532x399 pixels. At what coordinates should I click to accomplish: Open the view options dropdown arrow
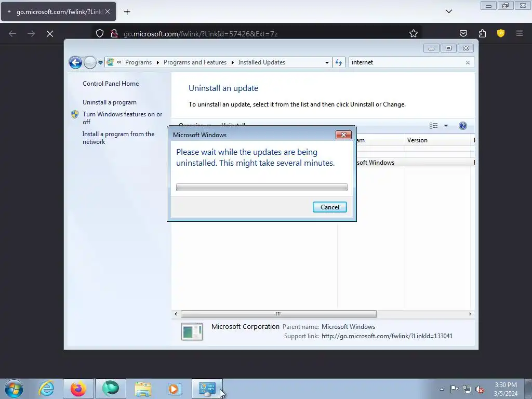click(x=446, y=126)
